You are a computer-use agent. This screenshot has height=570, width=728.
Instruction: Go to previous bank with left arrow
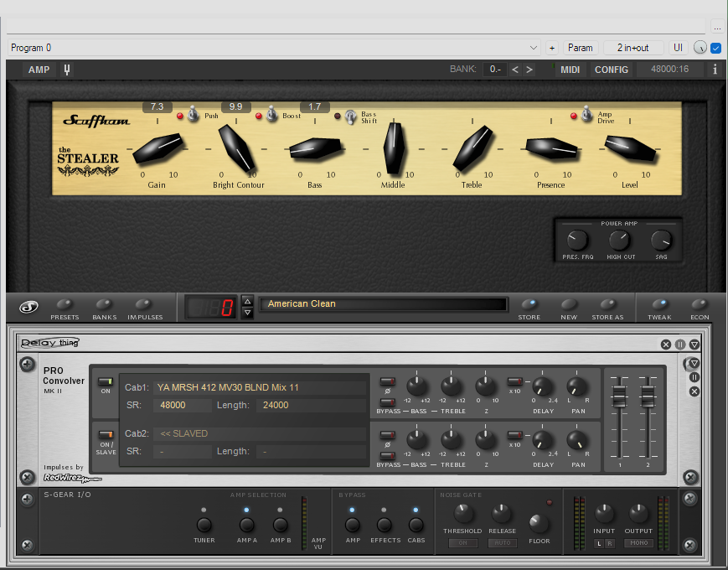(x=515, y=70)
